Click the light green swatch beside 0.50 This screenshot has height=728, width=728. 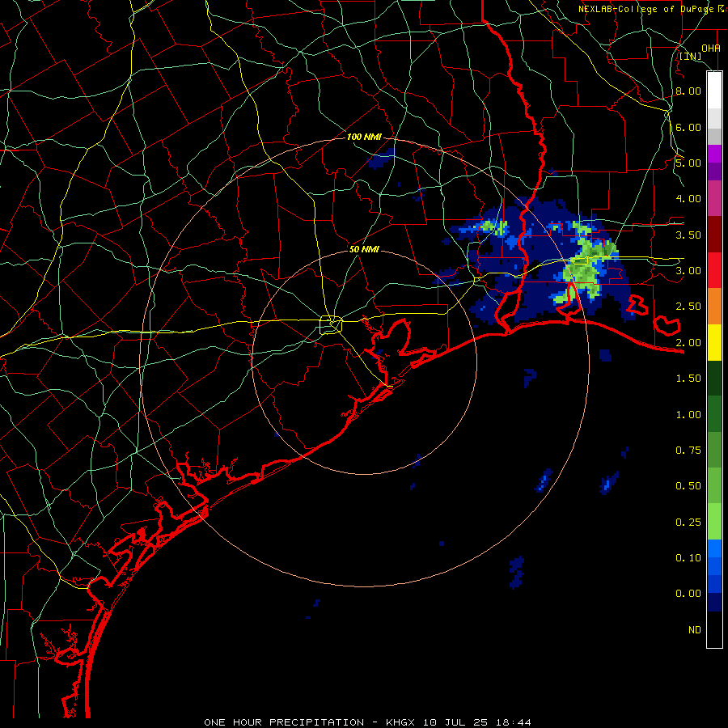pyautogui.click(x=714, y=485)
